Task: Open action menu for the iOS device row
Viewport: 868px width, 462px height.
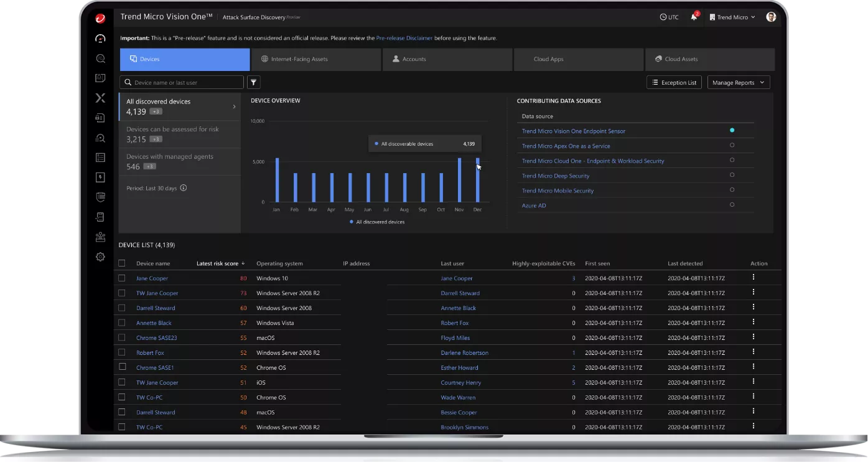Action: (x=754, y=382)
